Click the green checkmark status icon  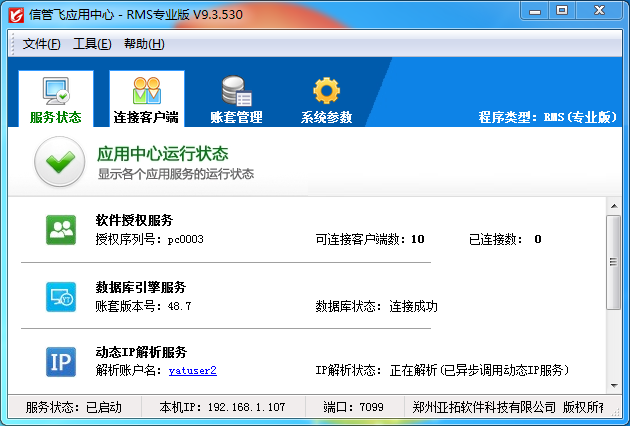point(59,163)
